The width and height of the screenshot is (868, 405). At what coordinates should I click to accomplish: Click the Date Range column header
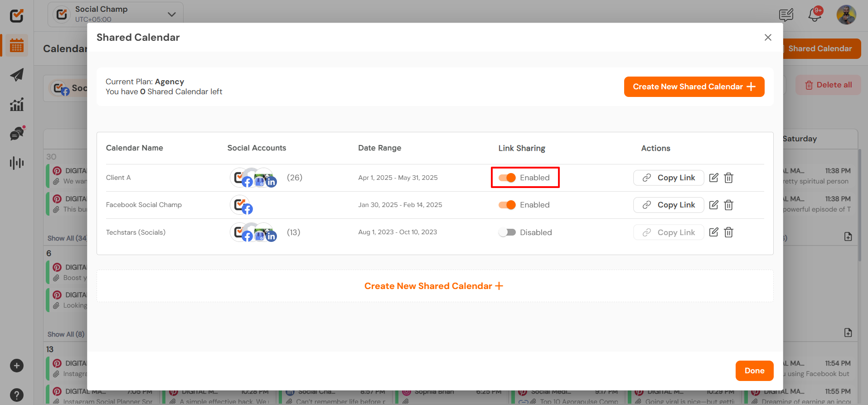379,148
